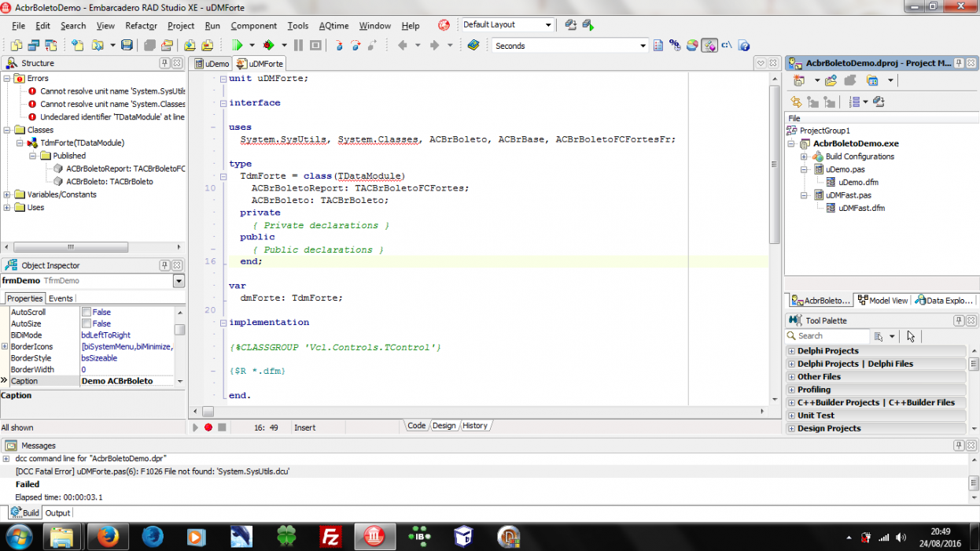Open the AQtime menu

point(333,25)
